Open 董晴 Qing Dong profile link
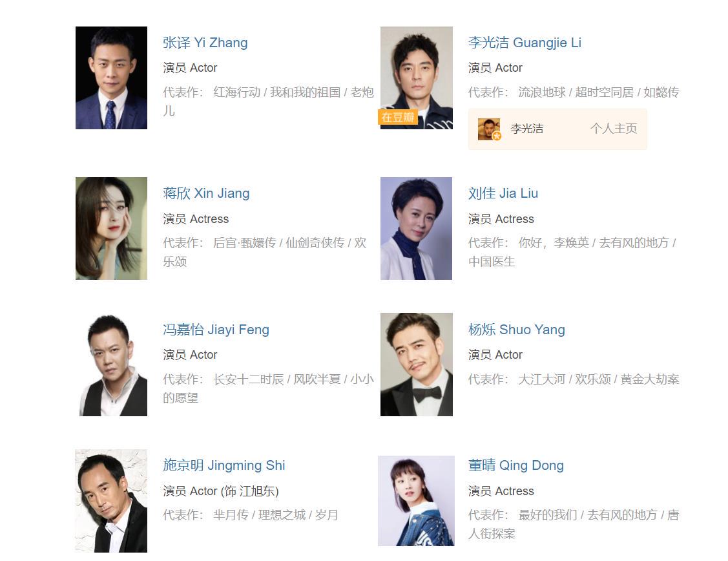The image size is (728, 561). [516, 465]
